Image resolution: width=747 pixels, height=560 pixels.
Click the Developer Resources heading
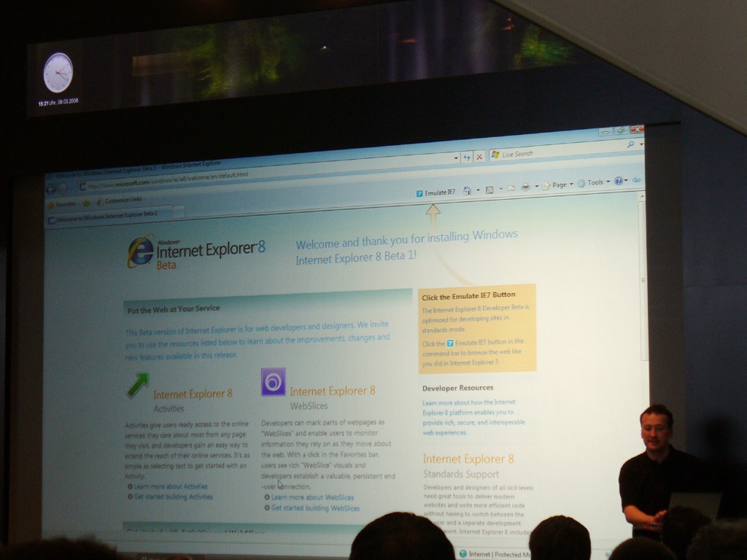pos(458,388)
